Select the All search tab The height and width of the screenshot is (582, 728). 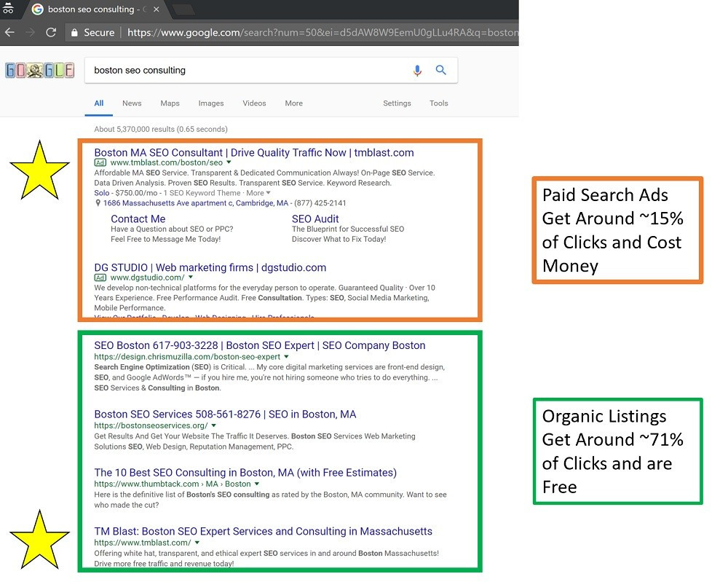click(x=99, y=103)
